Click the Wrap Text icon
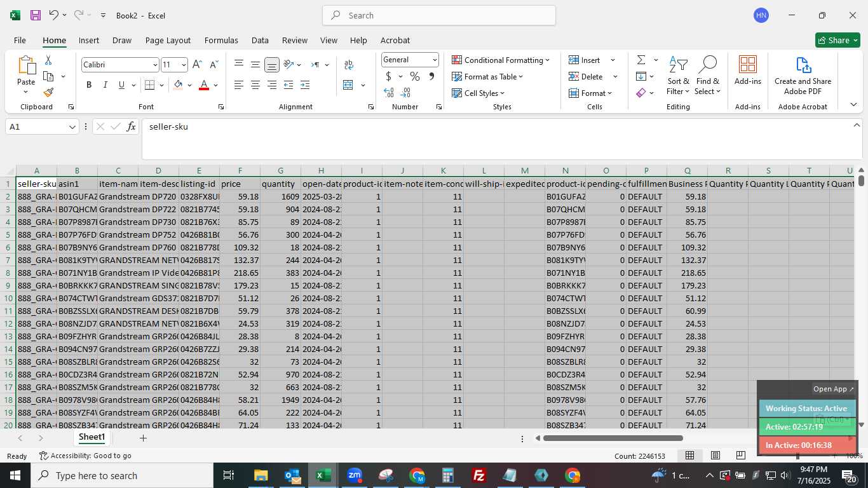The image size is (868, 488). [x=349, y=64]
